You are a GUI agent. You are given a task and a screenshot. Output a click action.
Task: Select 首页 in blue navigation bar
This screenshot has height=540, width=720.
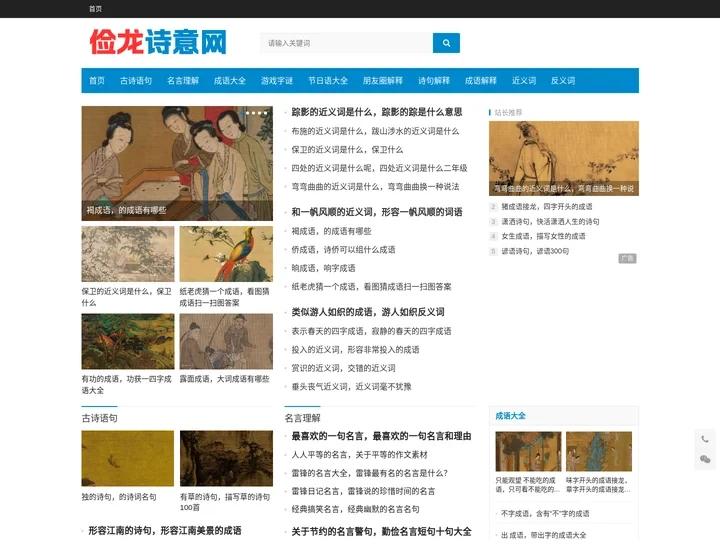[97, 81]
